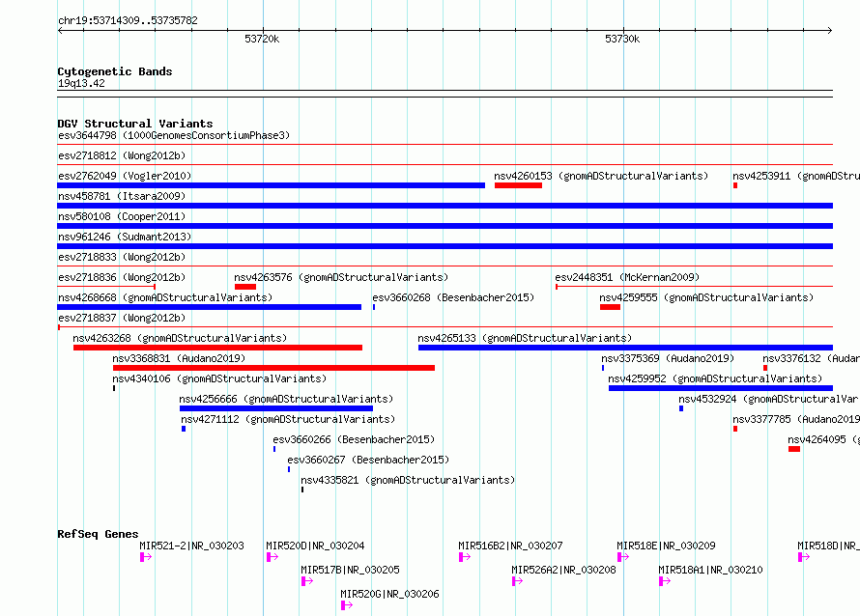
Task: Select the small red nsv4253911 variant marker
Action: click(x=735, y=185)
